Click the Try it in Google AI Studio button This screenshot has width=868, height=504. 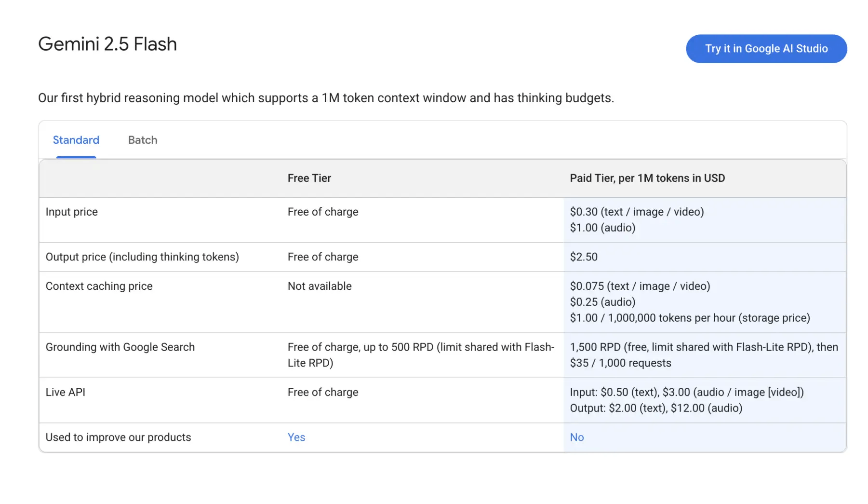(x=766, y=49)
